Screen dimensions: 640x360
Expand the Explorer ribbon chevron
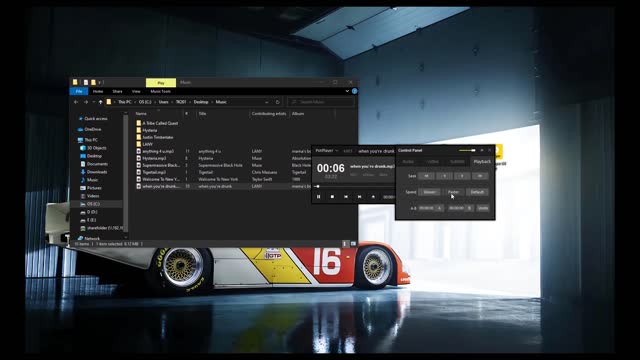coord(347,91)
